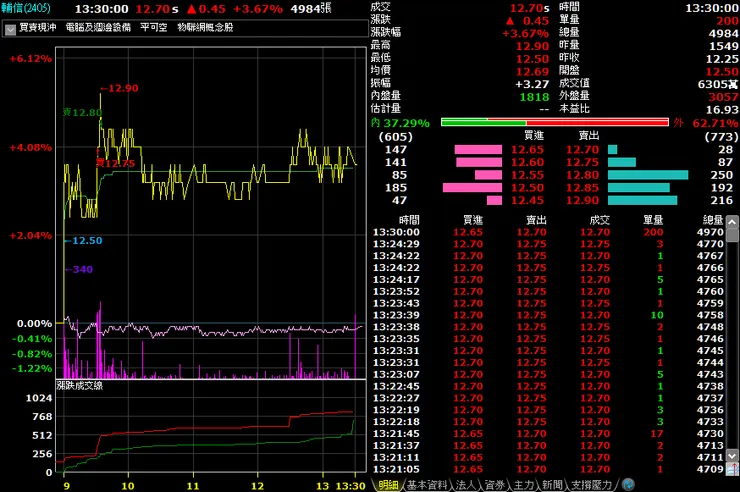This screenshot has width=740, height=492.
Task: Click the 買賣現沖 tag
Action: click(38, 27)
